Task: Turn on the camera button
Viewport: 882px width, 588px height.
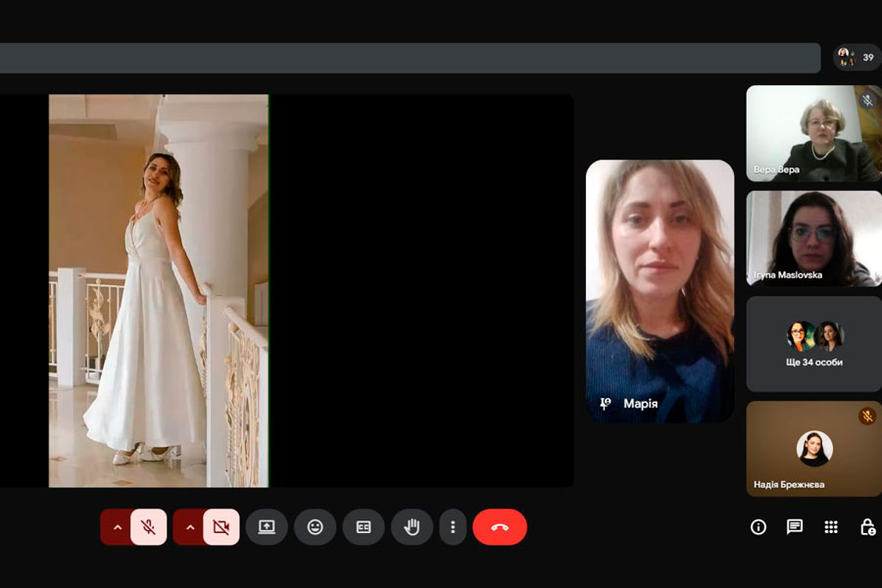Action: (220, 527)
